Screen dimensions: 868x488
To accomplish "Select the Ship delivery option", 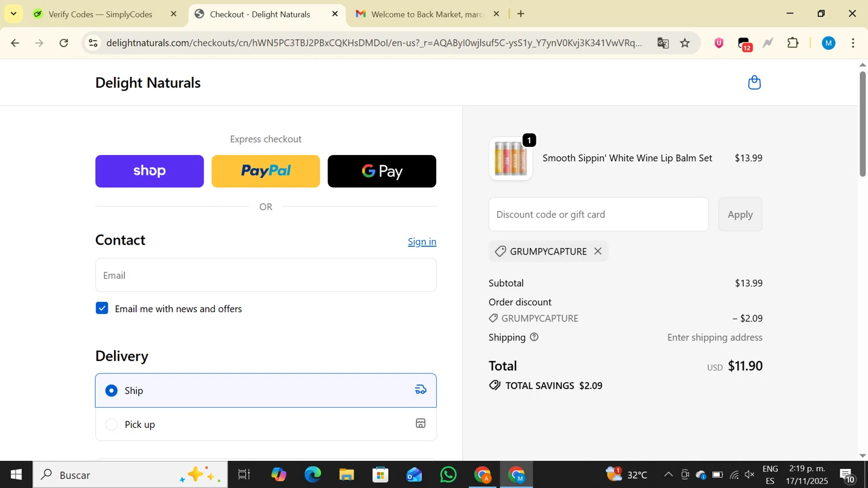I will [266, 390].
